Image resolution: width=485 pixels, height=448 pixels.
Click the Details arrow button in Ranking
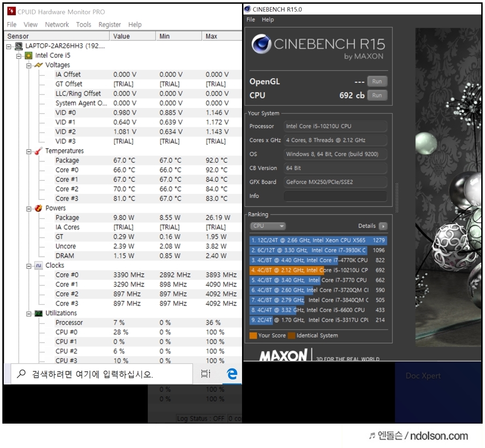(383, 226)
